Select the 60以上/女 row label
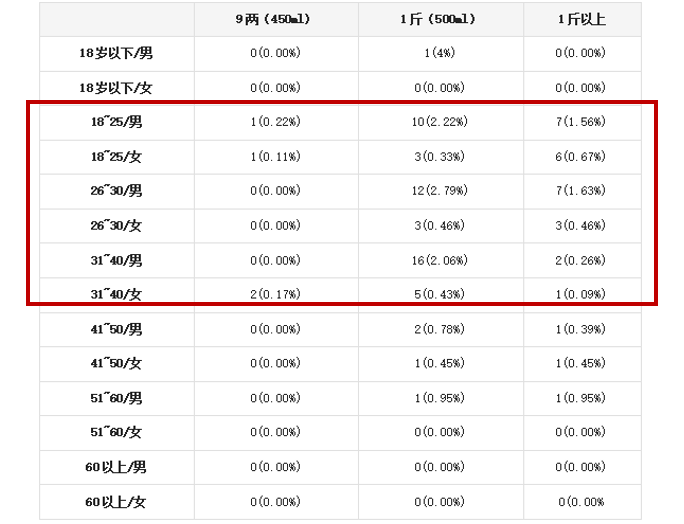 click(116, 502)
